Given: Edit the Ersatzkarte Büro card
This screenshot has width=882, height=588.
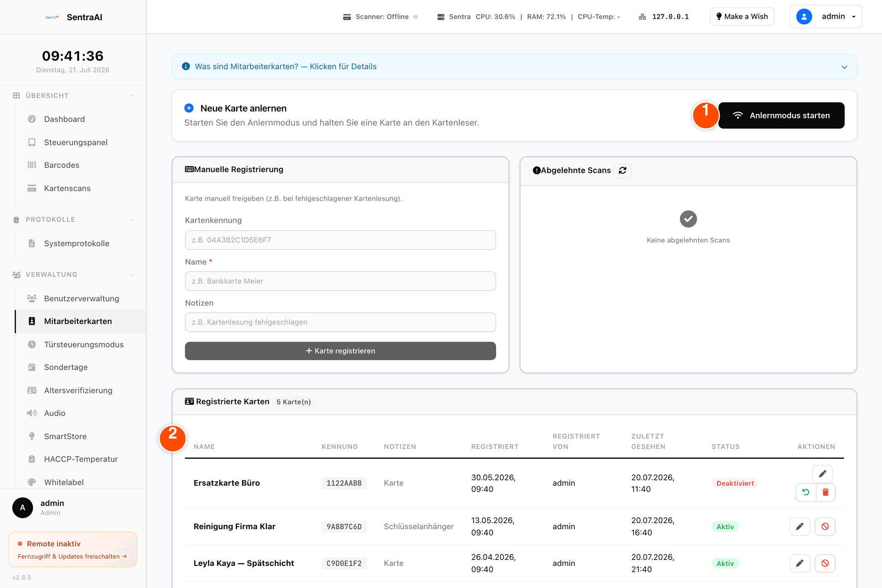Looking at the screenshot, I should click(822, 474).
